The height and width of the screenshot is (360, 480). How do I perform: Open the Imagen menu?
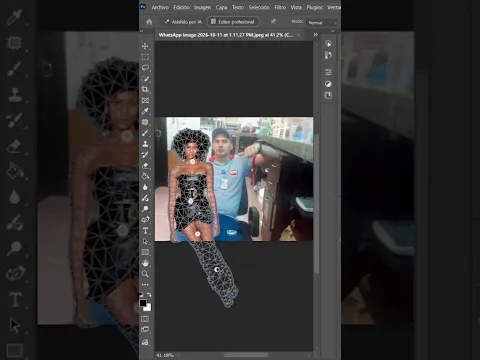tap(202, 7)
